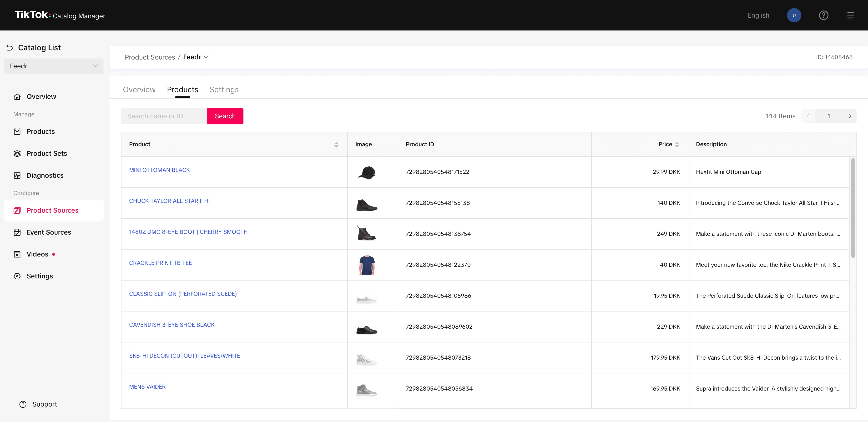The image size is (868, 422).
Task: Select the Event Sources calendar icon
Action: coord(18,232)
